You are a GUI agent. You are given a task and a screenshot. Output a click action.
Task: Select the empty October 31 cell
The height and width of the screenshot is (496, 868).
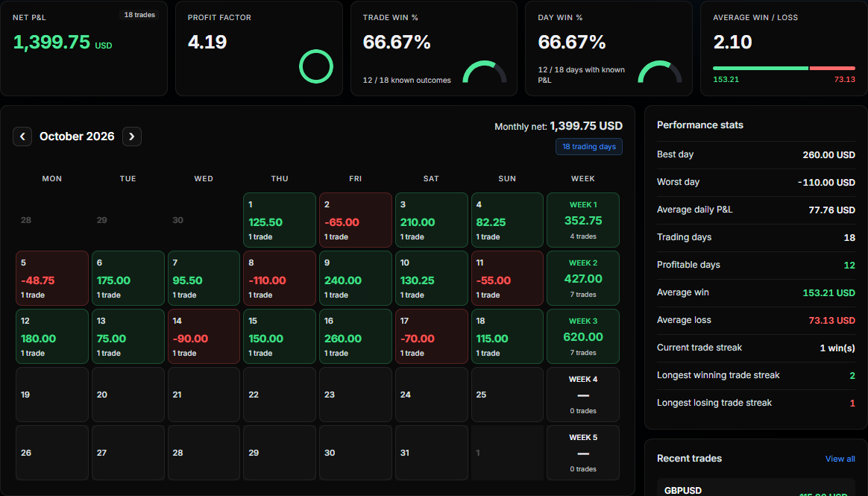tap(431, 452)
